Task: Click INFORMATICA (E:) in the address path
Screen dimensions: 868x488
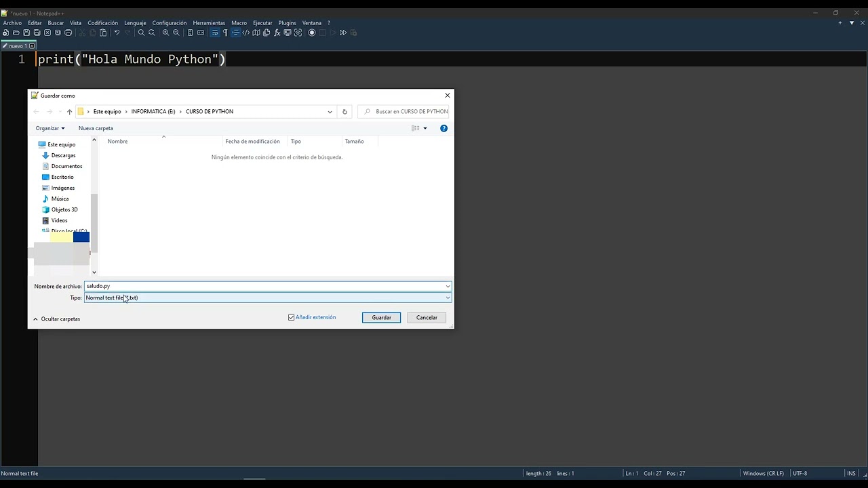Action: point(153,112)
